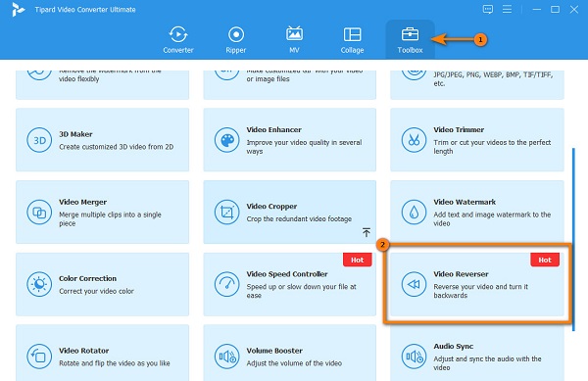Click the Video Enhancer palette icon
Image resolution: width=588 pixels, height=381 pixels.
pyautogui.click(x=227, y=140)
